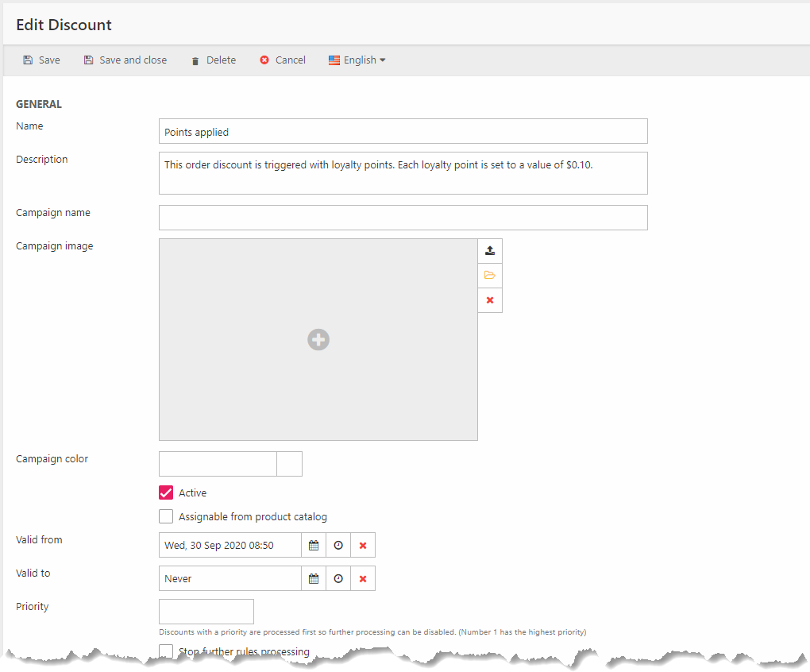The width and height of the screenshot is (810, 672).
Task: Clear the Valid from date
Action: coord(363,546)
